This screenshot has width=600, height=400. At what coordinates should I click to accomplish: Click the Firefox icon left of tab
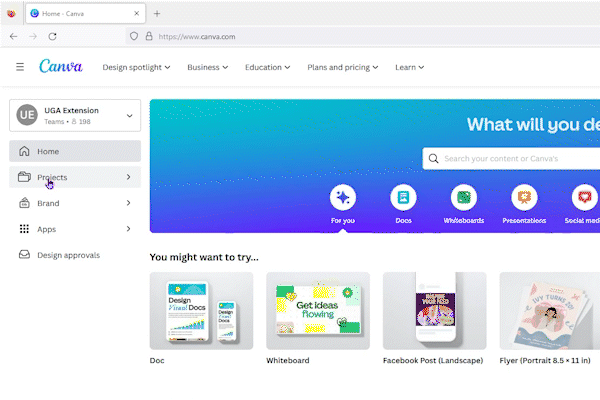click(11, 14)
